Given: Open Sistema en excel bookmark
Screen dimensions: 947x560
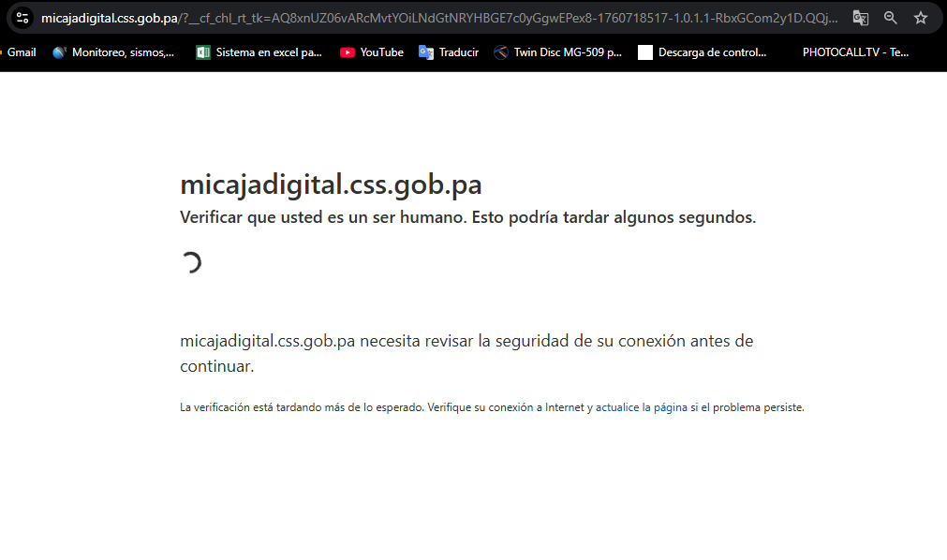Looking at the screenshot, I should (x=259, y=52).
